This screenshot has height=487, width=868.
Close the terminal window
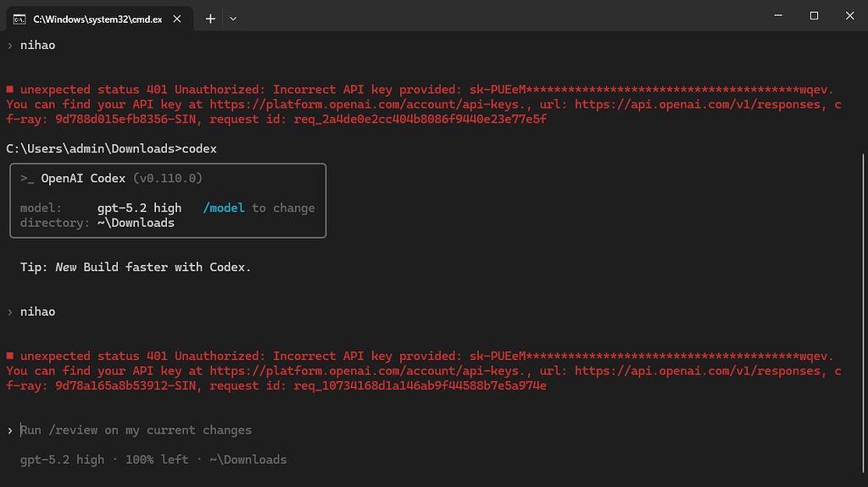(849, 15)
